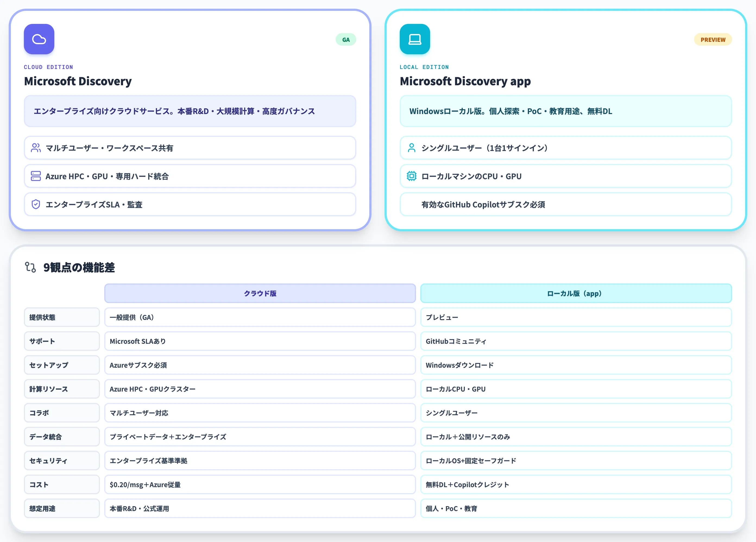Select the ローカル版（app）column header
Viewport: 756px width, 542px height.
tap(576, 293)
